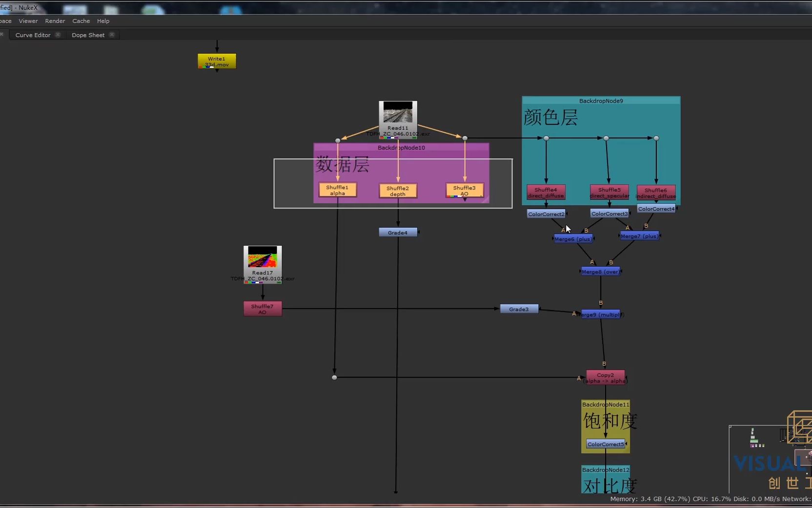
Task: Select the dot node left of Copy2
Action: coord(334,378)
